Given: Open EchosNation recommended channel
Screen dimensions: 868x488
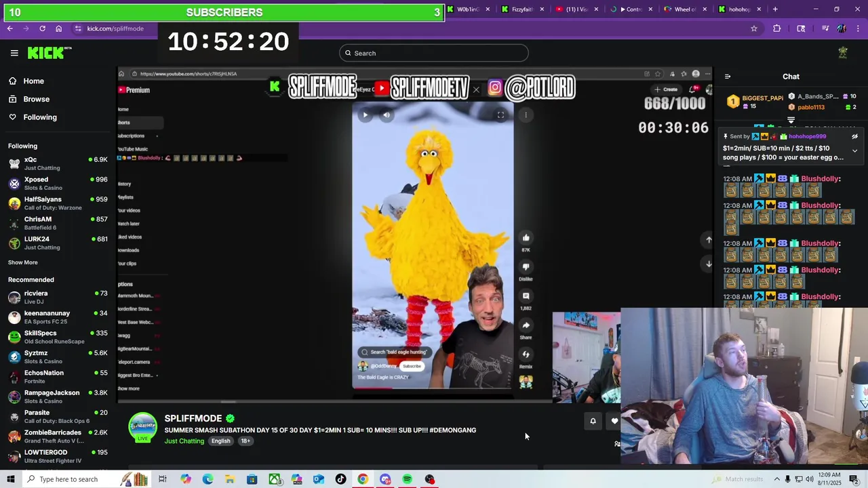Looking at the screenshot, I should point(58,376).
